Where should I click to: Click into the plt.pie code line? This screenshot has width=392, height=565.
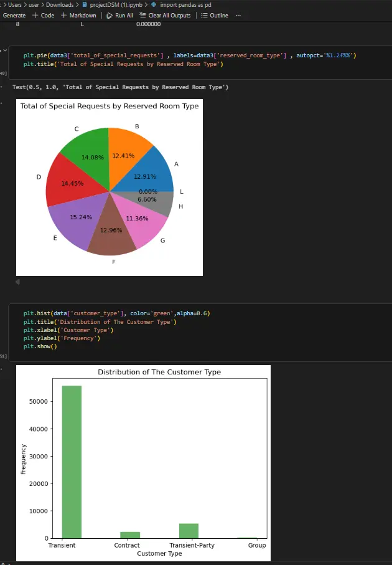point(190,55)
